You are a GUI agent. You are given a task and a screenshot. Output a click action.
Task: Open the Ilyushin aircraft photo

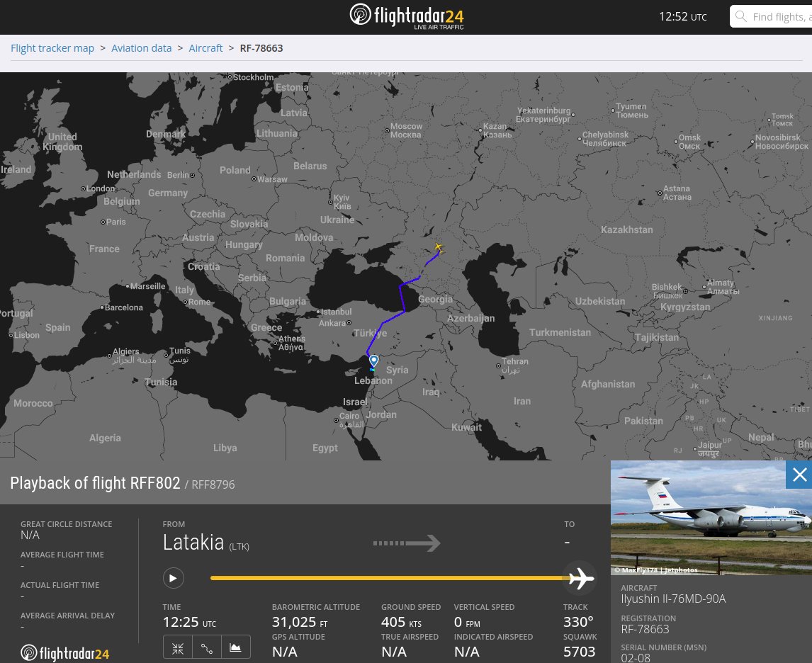click(711, 518)
